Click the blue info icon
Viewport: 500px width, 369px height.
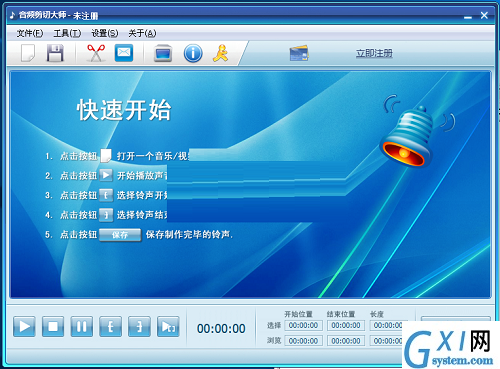coord(193,53)
